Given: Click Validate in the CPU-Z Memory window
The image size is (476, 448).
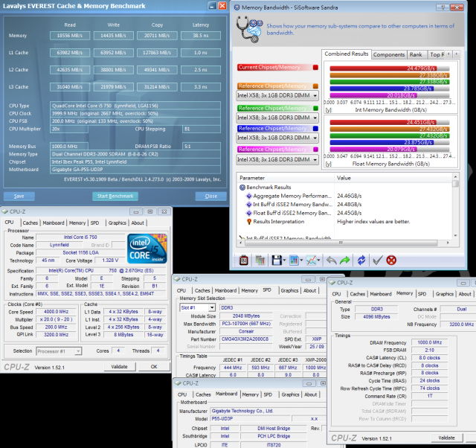Looking at the screenshot, I should coord(446,438).
